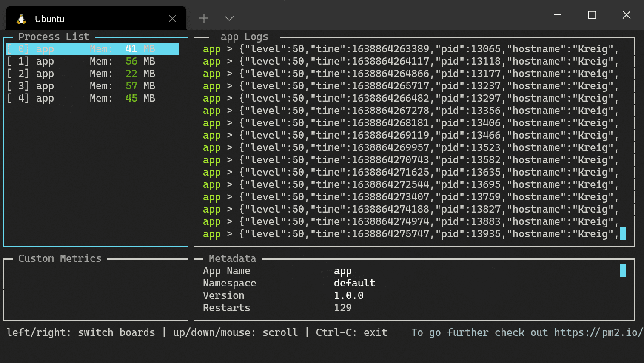Close the Ubuntu tab

click(172, 19)
